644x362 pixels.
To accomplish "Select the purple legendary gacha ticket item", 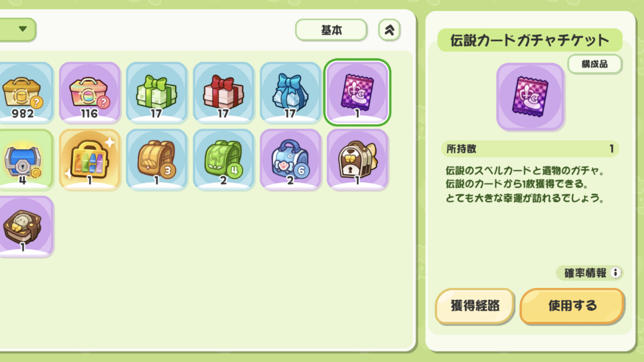I will pos(357,93).
